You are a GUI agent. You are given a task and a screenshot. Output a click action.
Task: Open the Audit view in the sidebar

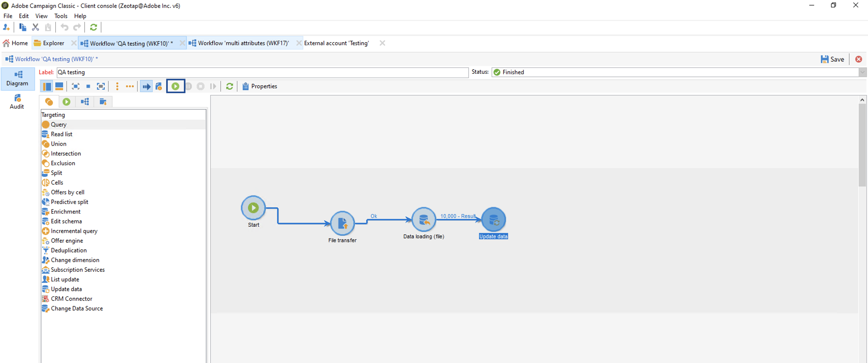tap(17, 102)
